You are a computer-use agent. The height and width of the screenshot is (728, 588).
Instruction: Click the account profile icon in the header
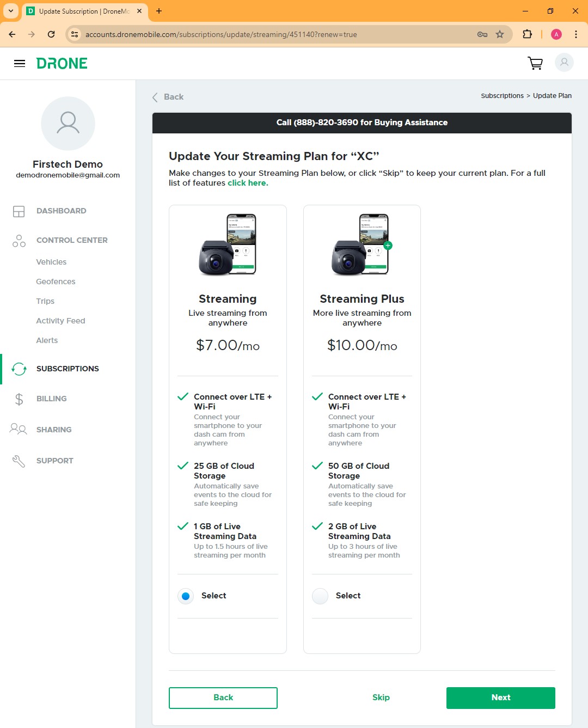click(x=564, y=62)
